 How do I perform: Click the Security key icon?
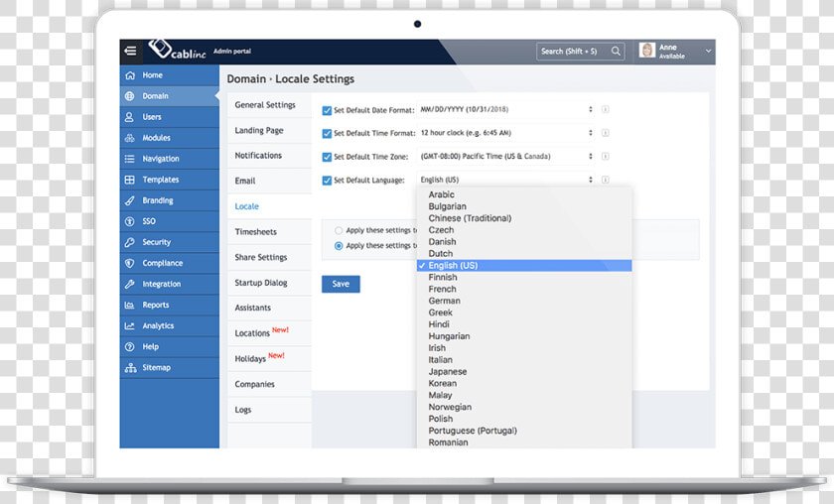pos(130,242)
